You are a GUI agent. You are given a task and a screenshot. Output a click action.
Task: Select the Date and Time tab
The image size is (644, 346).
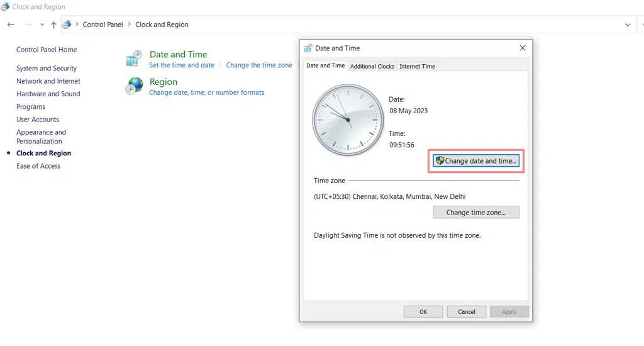(x=325, y=65)
